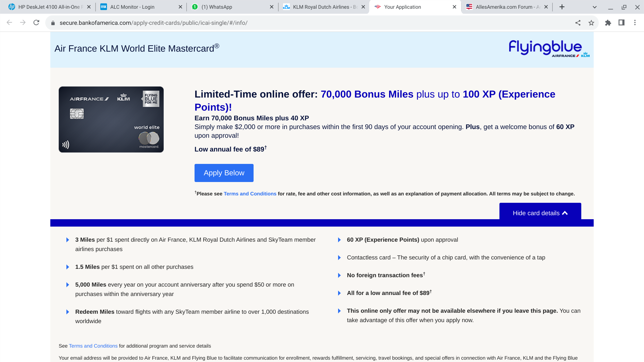Close the ALC Monitor - Login tab
This screenshot has height=362, width=644.
click(x=180, y=7)
